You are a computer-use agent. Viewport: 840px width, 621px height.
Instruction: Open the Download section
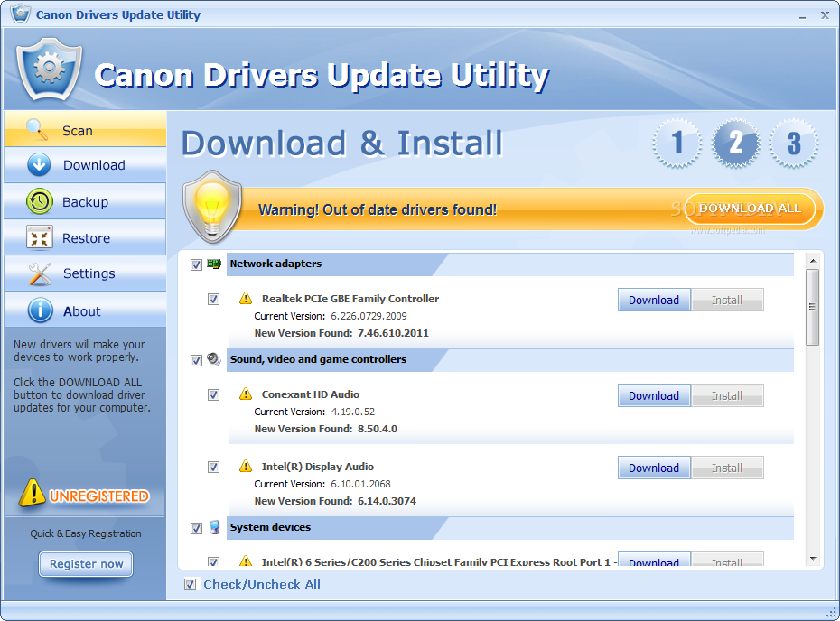tap(85, 165)
